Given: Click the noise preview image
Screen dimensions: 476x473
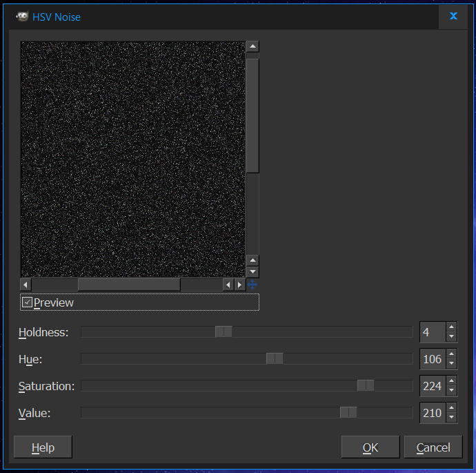Looking at the screenshot, I should click(132, 160).
